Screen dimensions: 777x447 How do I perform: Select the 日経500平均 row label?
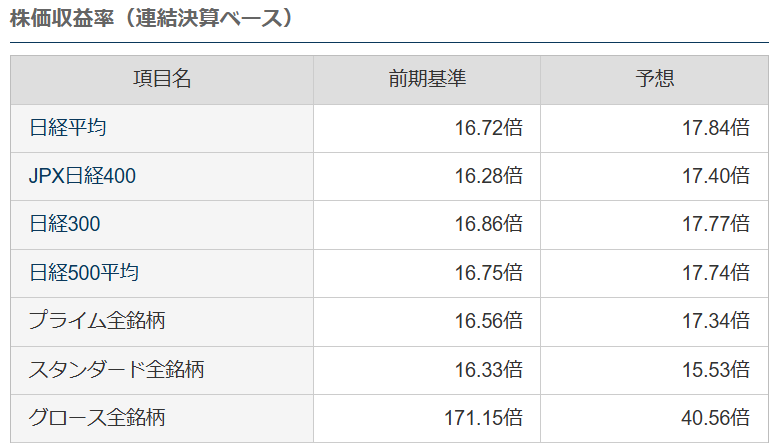tap(84, 273)
